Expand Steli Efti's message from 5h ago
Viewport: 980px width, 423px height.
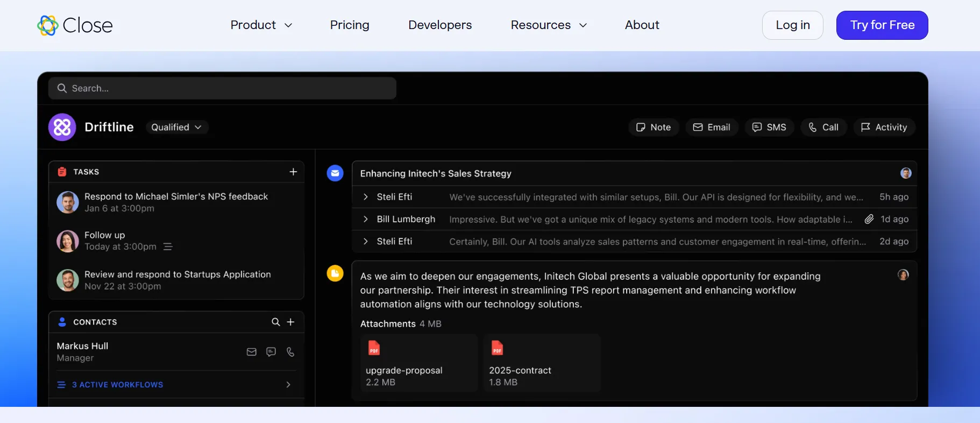(365, 197)
